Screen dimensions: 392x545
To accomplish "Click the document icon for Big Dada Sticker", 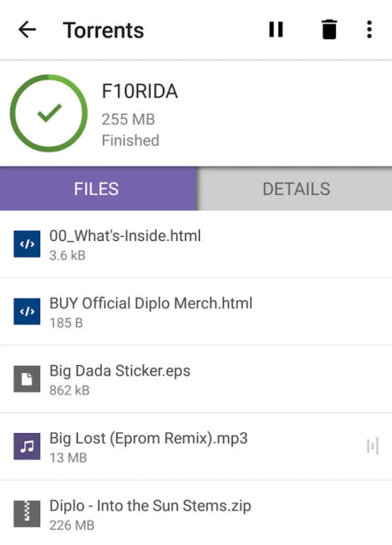I will coord(27,379).
